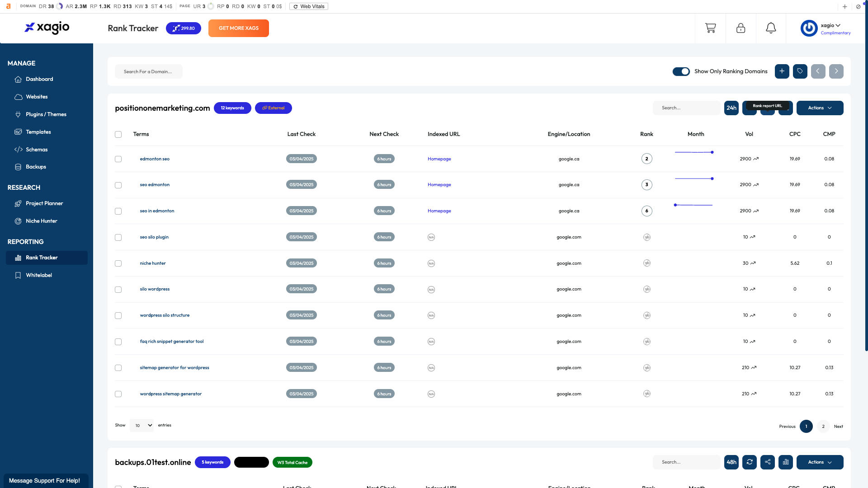This screenshot has height=488, width=868.
Task: Click the Web Vitals button
Action: pyautogui.click(x=309, y=6)
